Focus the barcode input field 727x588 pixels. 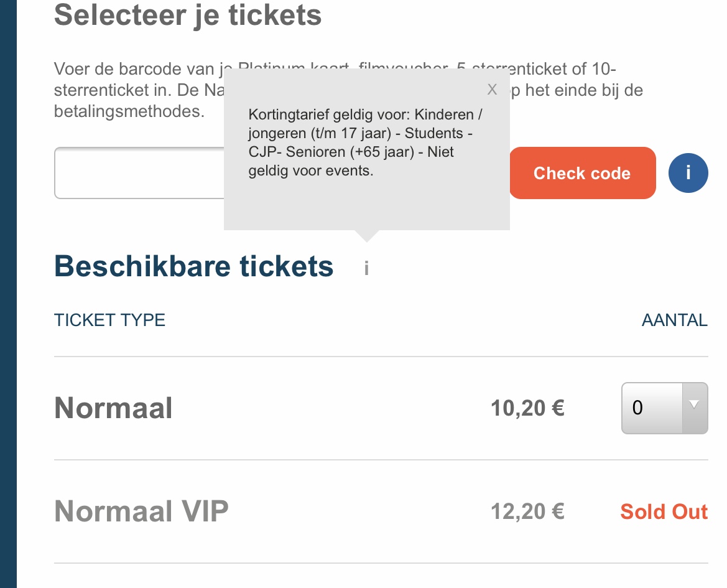139,173
